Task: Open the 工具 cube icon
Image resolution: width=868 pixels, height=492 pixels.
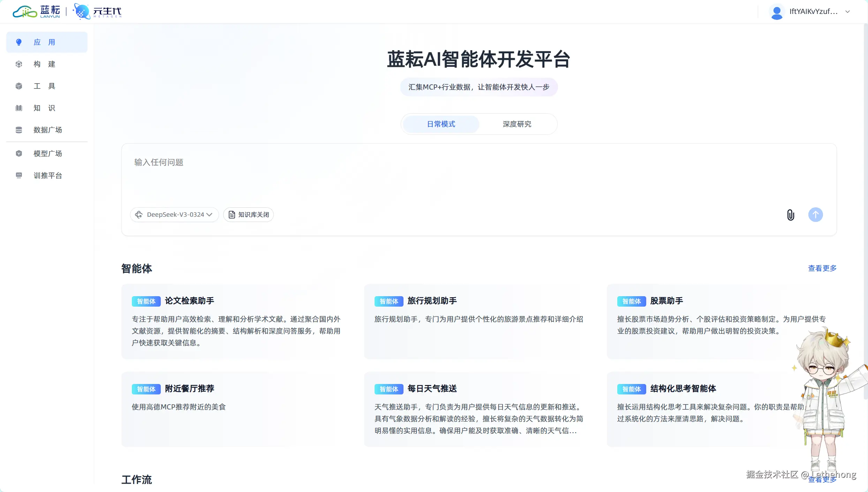Action: coord(19,86)
